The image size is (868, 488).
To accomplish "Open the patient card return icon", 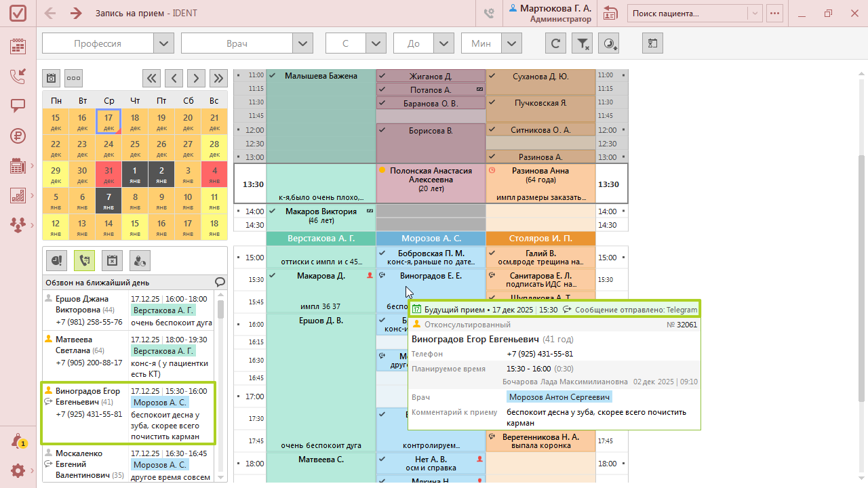I will coord(610,13).
